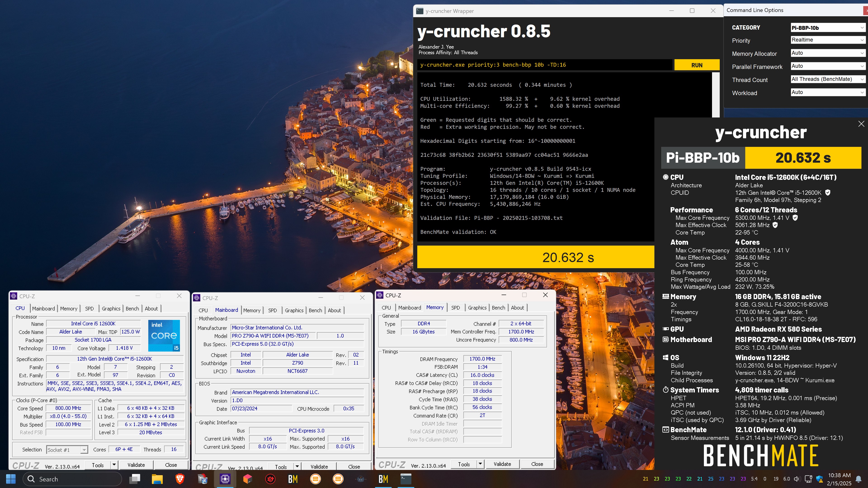The height and width of the screenshot is (488, 868).
Task: Open the first orange striped circle taskbar icon
Action: click(315, 479)
